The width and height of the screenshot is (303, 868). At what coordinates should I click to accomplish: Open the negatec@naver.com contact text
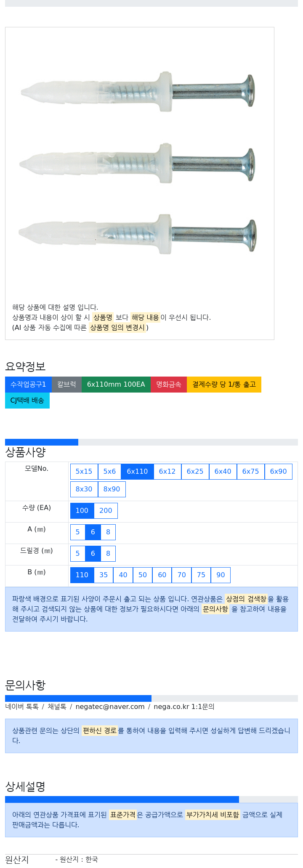110,707
